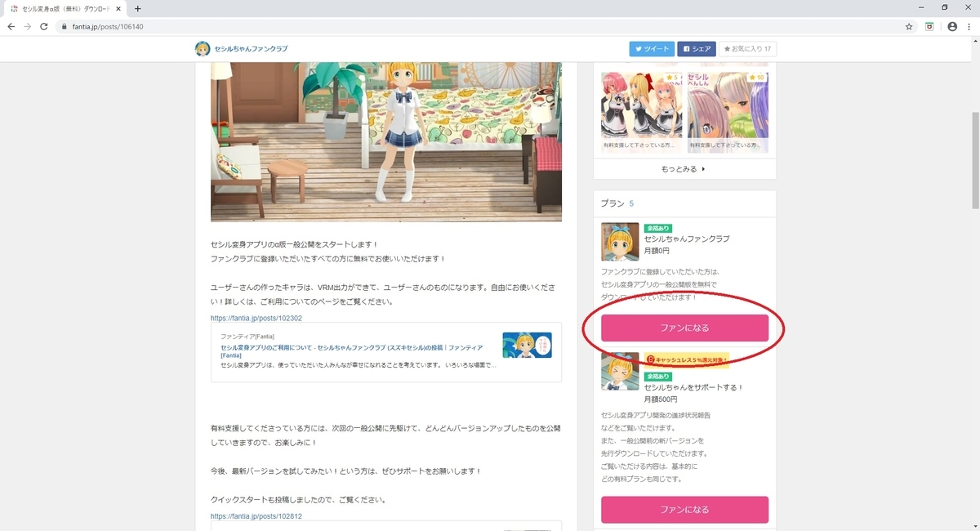The image size is (980, 531).
Task: Open the maid characters thumbnail with star 5
Action: coord(641,111)
